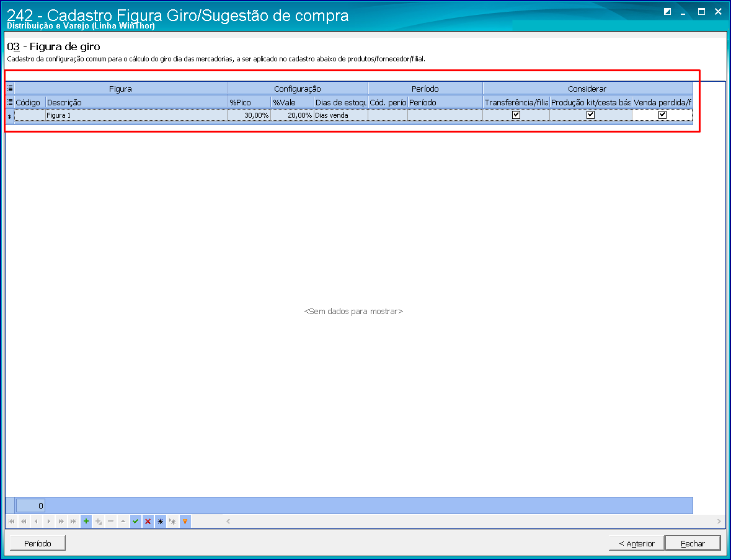731x560 pixels.
Task: Open the grid menu icon beside the Figura band
Action: pyautogui.click(x=10, y=88)
